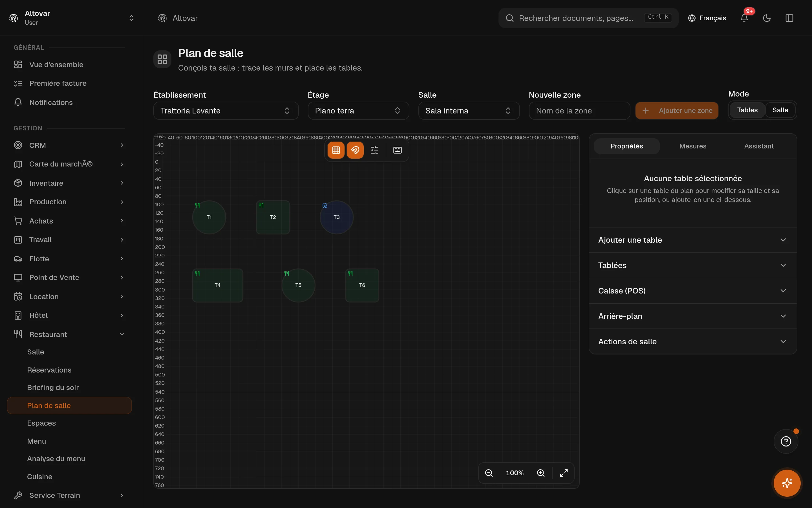Open Salle submenu item
The image size is (812, 508).
click(x=69, y=352)
